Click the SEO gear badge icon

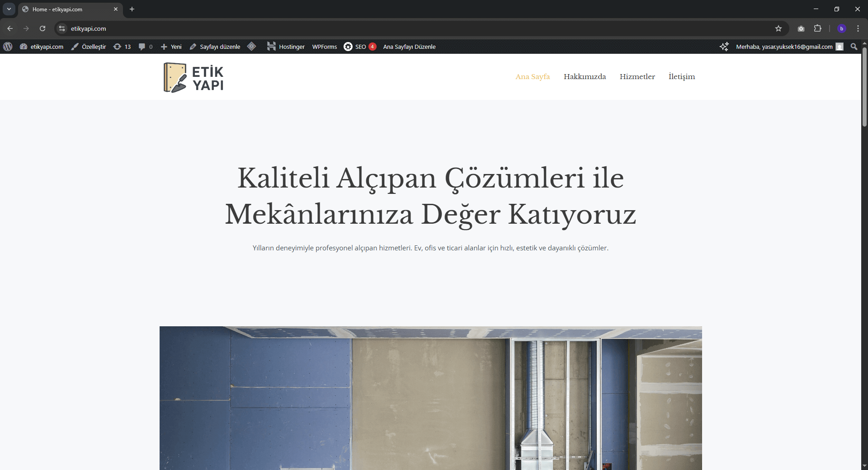348,47
